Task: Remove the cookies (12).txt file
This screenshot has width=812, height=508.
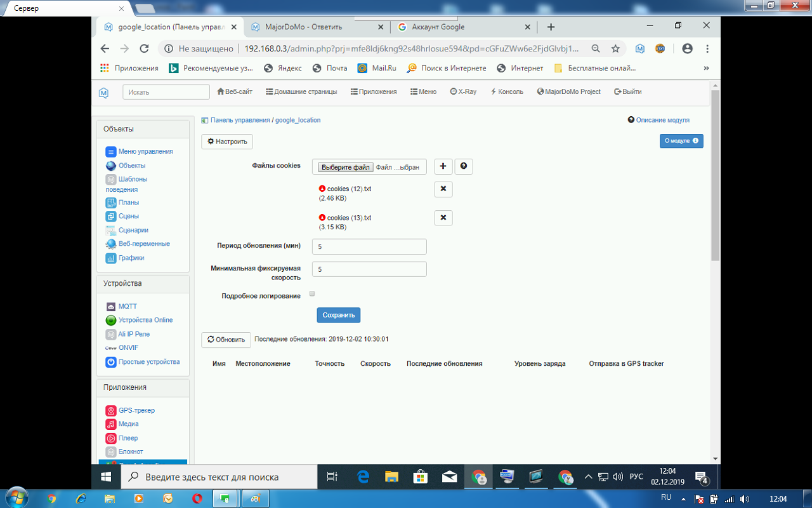Action: pos(443,189)
